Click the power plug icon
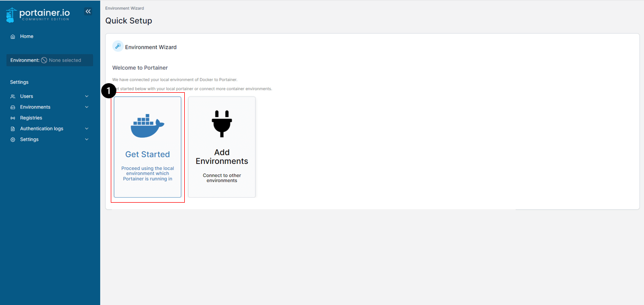644x305 pixels. coord(222,124)
